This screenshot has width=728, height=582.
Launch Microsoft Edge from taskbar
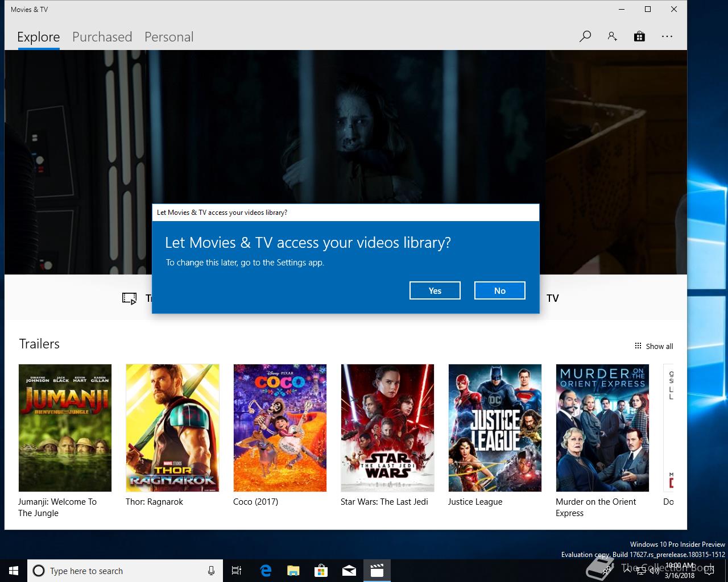[266, 571]
